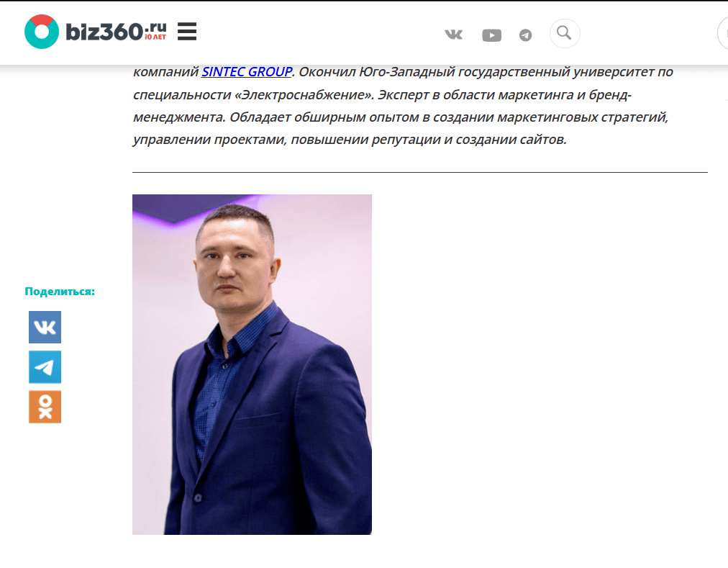Share the article on Odnoklassniki
The image size is (728, 568).
coord(45,407)
